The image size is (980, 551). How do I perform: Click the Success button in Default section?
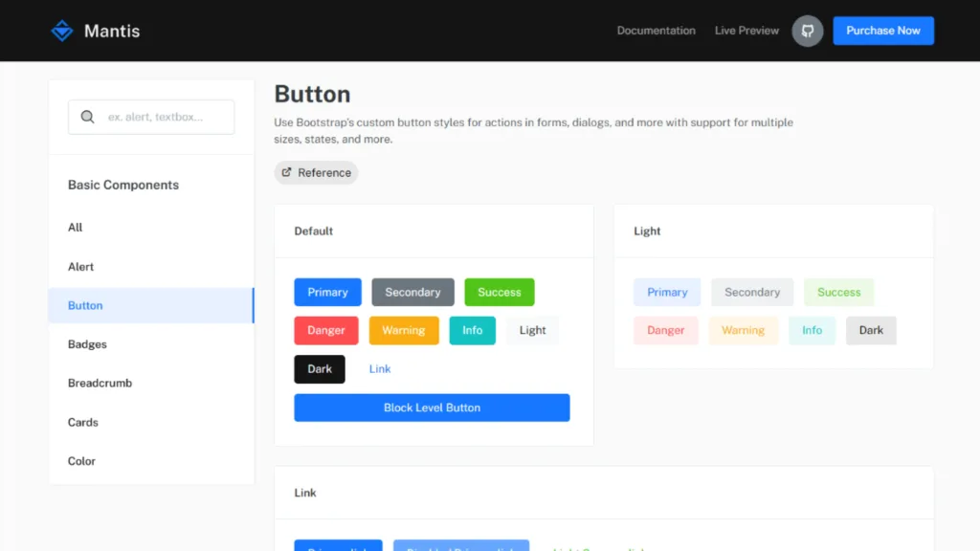click(499, 292)
